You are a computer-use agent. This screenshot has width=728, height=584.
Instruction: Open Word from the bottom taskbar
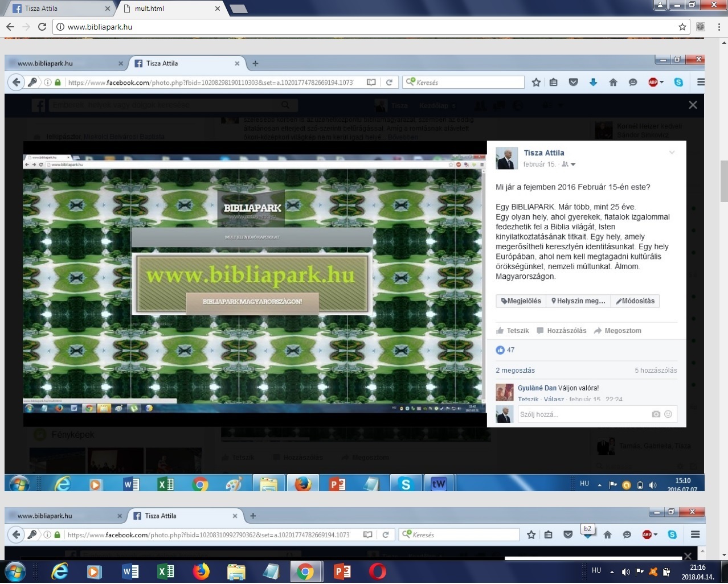pyautogui.click(x=130, y=571)
